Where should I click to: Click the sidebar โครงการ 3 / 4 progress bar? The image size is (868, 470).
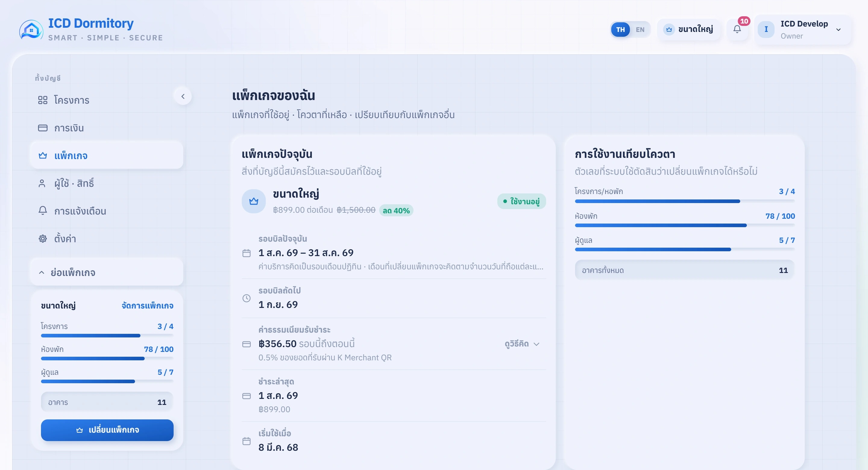[x=107, y=336]
